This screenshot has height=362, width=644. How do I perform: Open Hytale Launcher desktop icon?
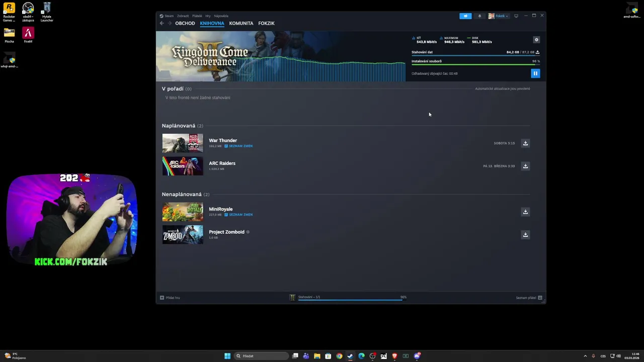47,13
